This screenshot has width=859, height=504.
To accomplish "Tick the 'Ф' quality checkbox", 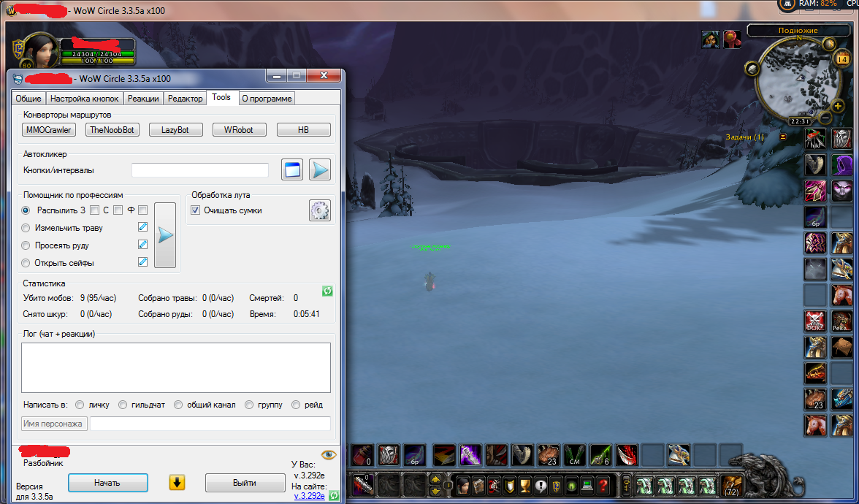I will 143,210.
